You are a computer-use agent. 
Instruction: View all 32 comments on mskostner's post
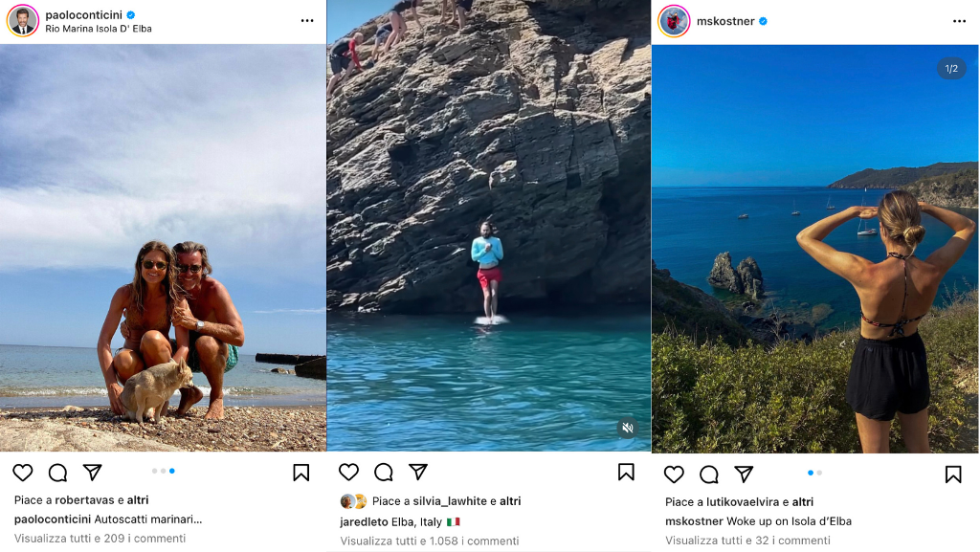pos(747,541)
